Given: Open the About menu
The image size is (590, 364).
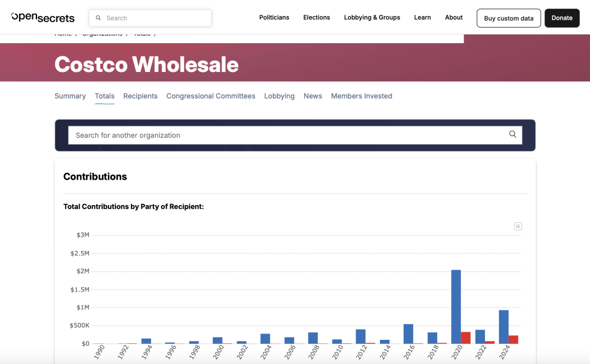Looking at the screenshot, I should [454, 18].
